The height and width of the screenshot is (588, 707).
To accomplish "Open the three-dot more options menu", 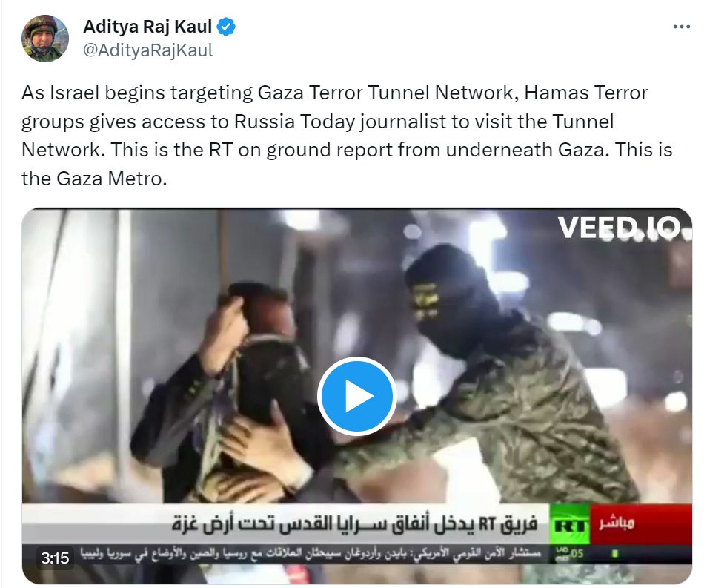I will click(681, 27).
